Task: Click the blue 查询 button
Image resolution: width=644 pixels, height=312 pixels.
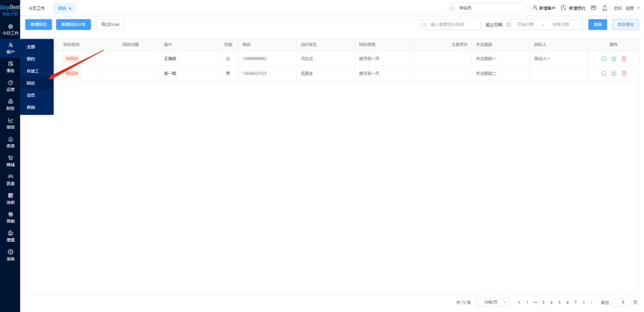Action: 597,24
